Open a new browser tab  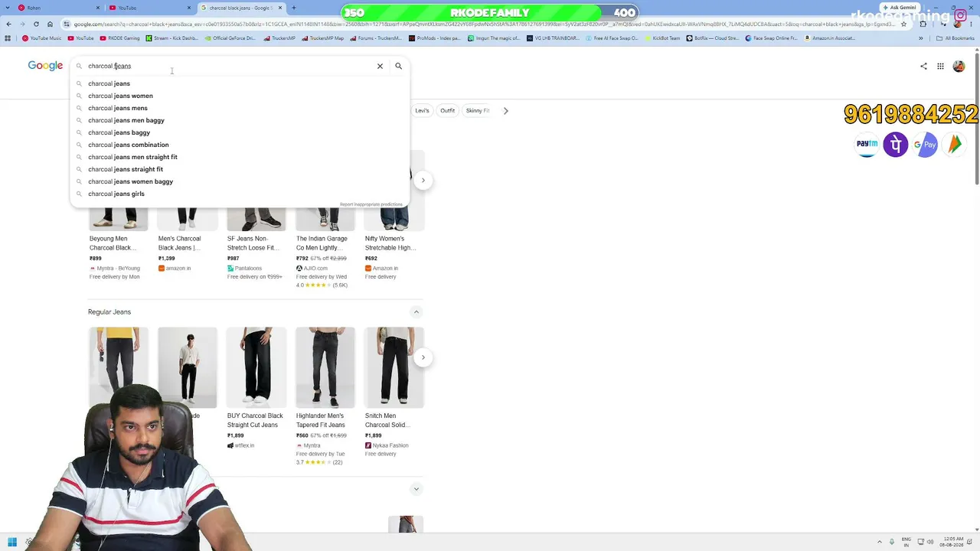pyautogui.click(x=293, y=8)
